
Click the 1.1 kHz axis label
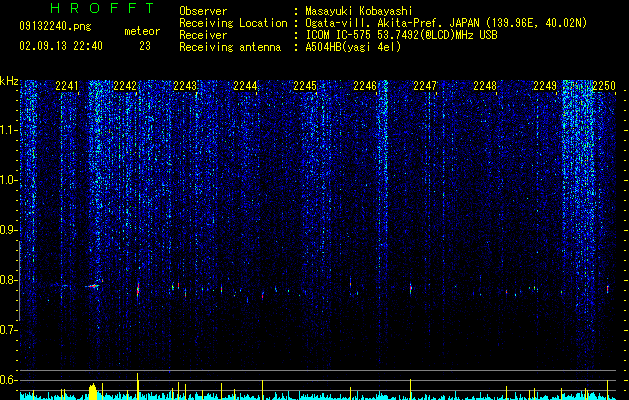[8, 130]
